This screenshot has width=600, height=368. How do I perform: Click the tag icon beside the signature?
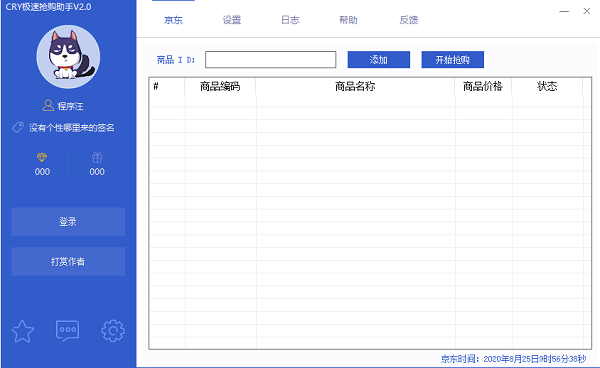point(17,127)
